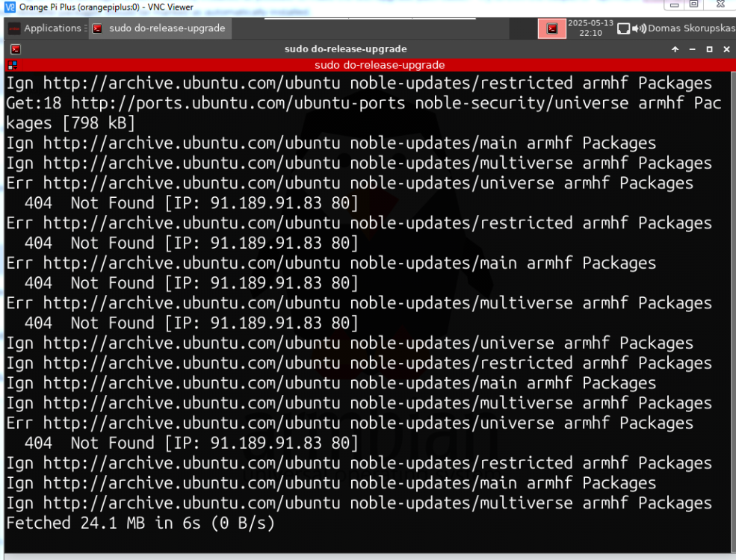Select the red sudo do-release-upgrade tab
The width and height of the screenshot is (736, 560).
pos(380,65)
